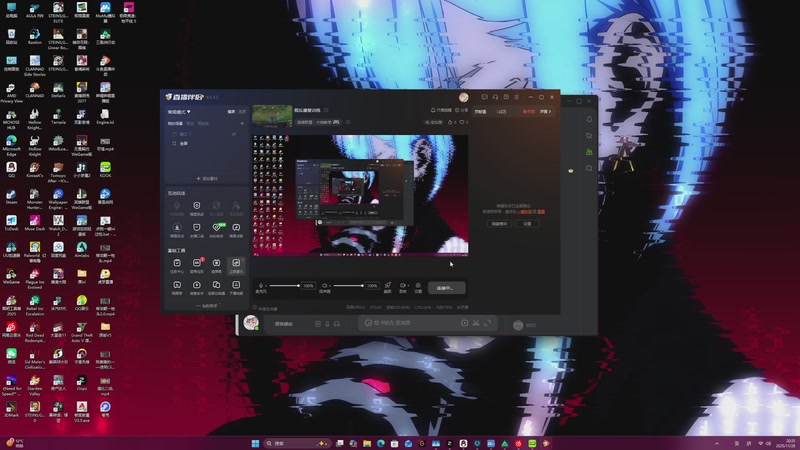This screenshot has width=800, height=450.
Task: Click the microphone volume slider
Action: coord(284,286)
